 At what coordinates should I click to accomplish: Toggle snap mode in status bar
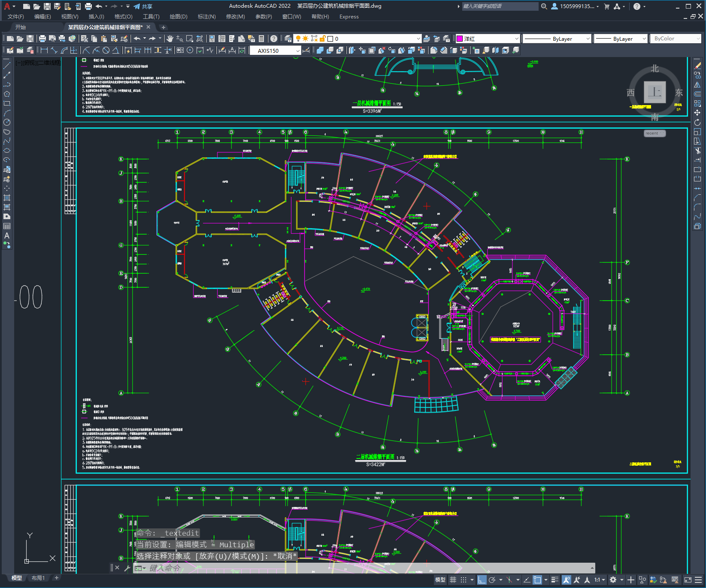(x=464, y=580)
